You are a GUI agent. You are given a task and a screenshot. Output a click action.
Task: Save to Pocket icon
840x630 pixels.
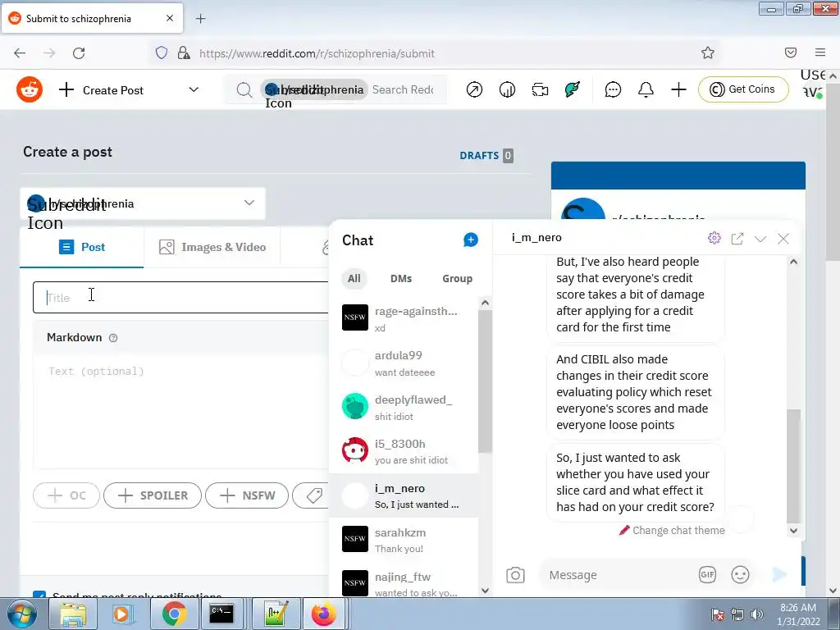(x=791, y=52)
